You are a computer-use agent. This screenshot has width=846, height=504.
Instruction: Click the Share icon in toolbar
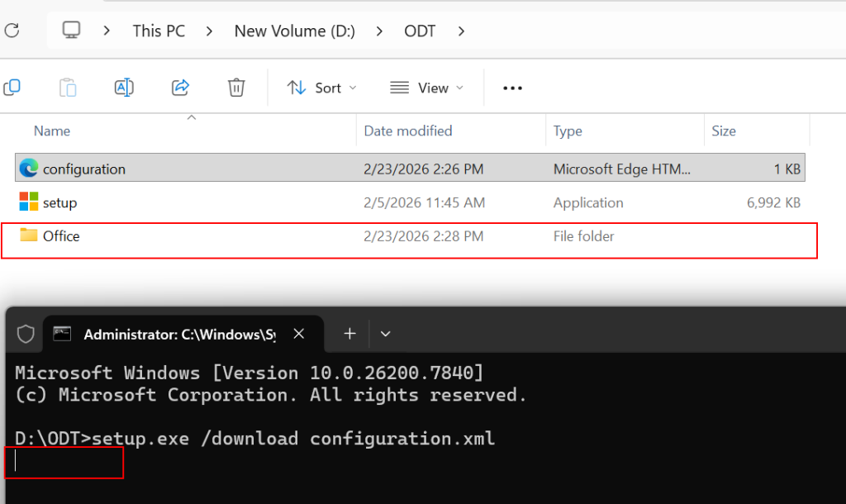click(x=180, y=88)
